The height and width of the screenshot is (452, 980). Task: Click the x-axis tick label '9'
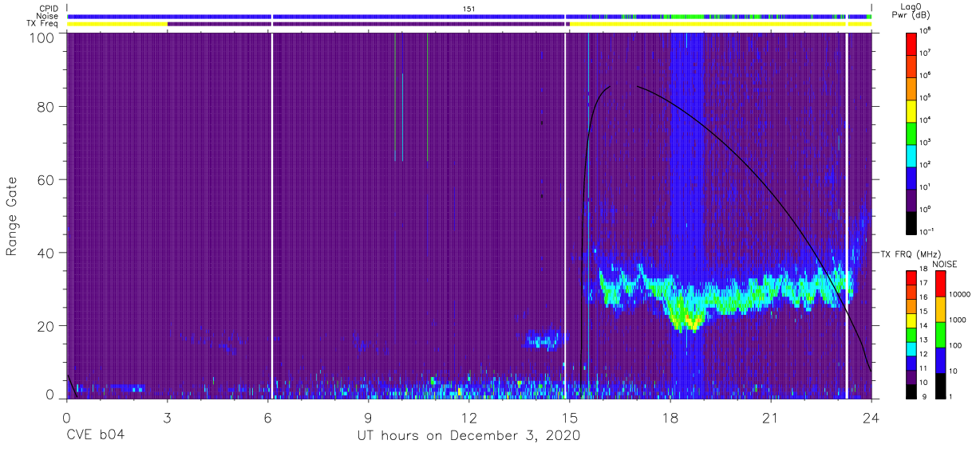pyautogui.click(x=368, y=417)
